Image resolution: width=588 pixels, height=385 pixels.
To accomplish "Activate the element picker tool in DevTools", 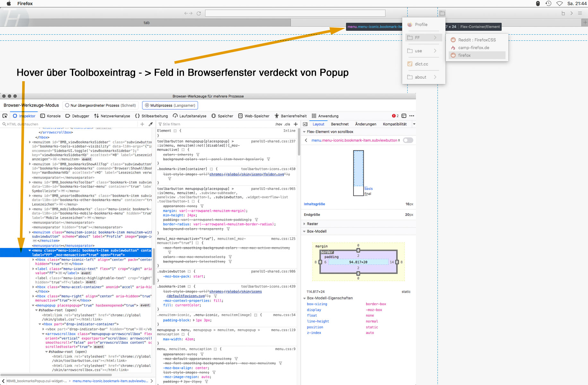I will (x=5, y=116).
